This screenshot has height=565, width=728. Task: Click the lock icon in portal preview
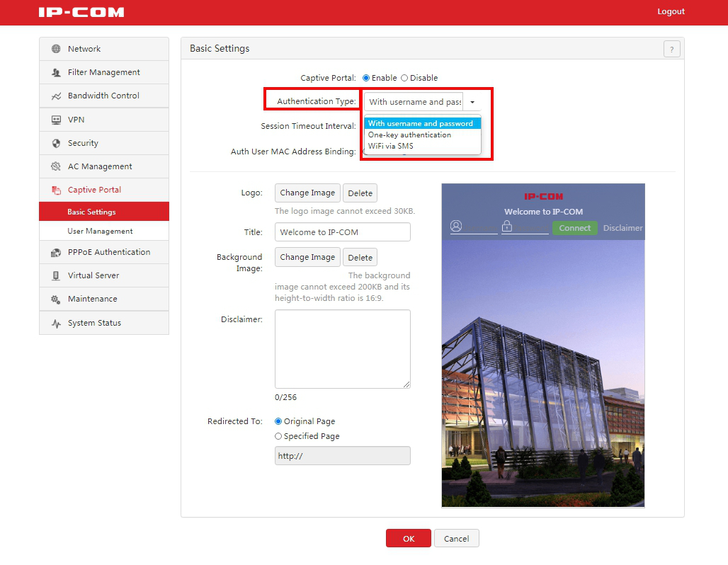coord(507,226)
